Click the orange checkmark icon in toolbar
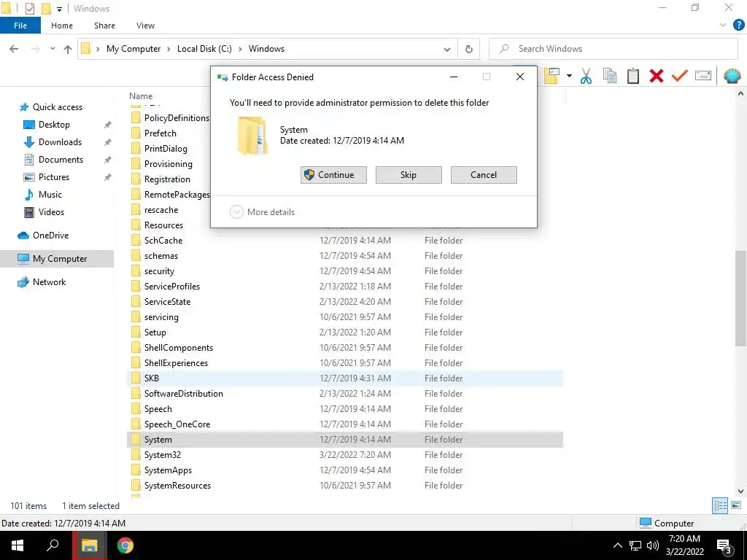747x560 pixels. (679, 76)
